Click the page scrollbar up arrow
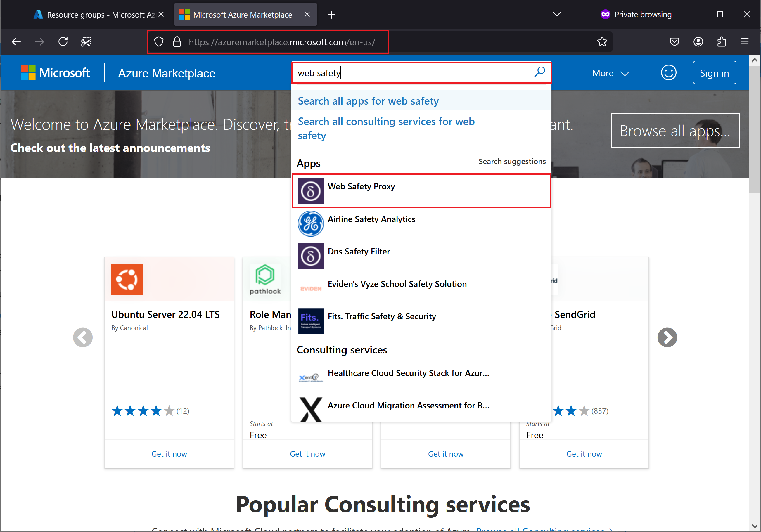The width and height of the screenshot is (761, 532). (755, 60)
